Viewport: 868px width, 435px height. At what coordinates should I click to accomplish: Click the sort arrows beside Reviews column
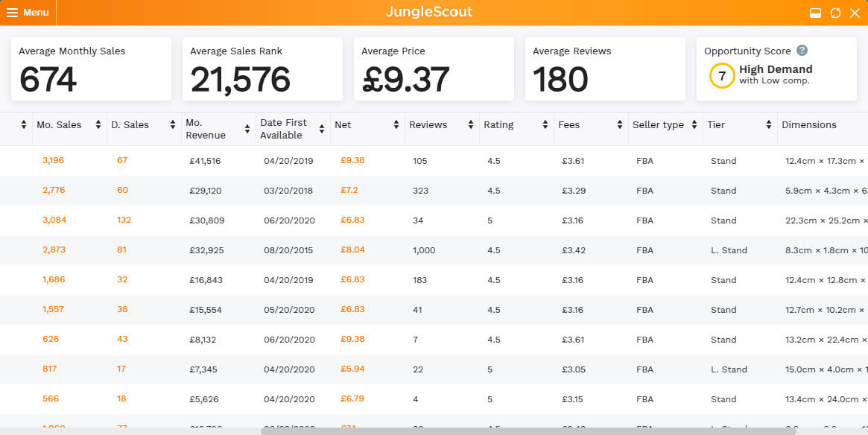471,125
